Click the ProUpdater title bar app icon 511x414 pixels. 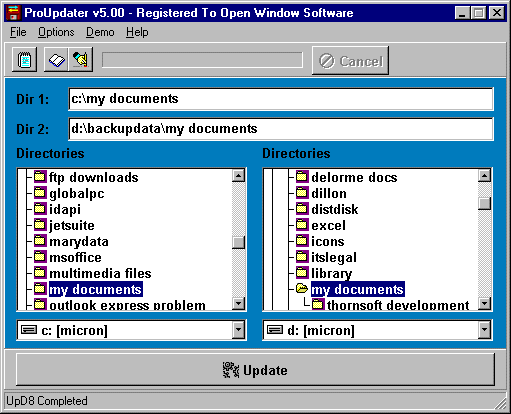[13, 13]
